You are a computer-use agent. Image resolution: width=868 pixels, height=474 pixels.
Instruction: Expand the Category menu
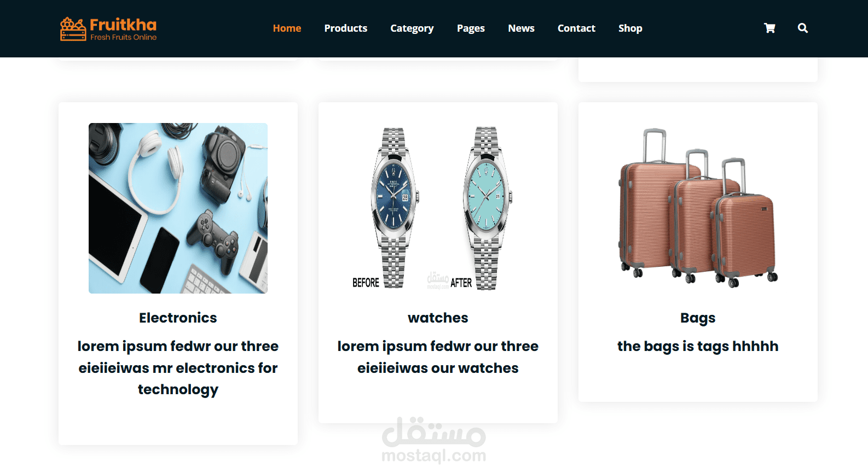pyautogui.click(x=412, y=28)
